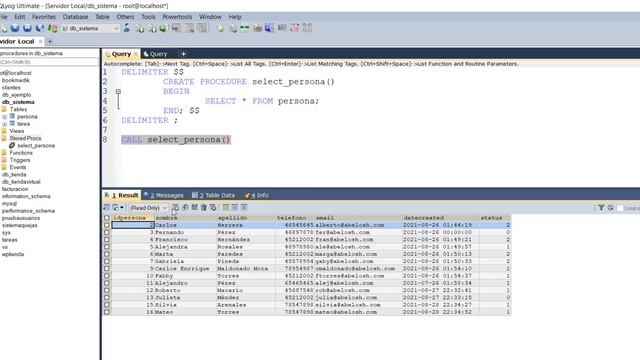Open the Help menu
Screen dimensions: 640x360
[235, 17]
